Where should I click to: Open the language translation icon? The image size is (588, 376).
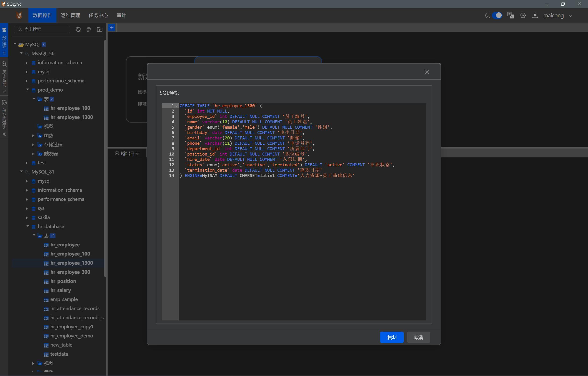(510, 15)
